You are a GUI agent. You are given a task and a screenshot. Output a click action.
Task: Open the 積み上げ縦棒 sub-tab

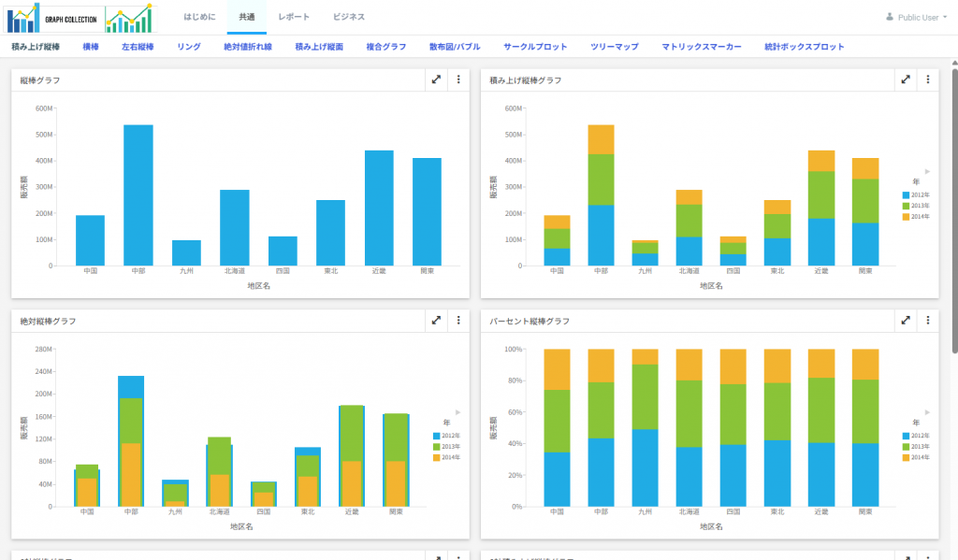pos(36,47)
